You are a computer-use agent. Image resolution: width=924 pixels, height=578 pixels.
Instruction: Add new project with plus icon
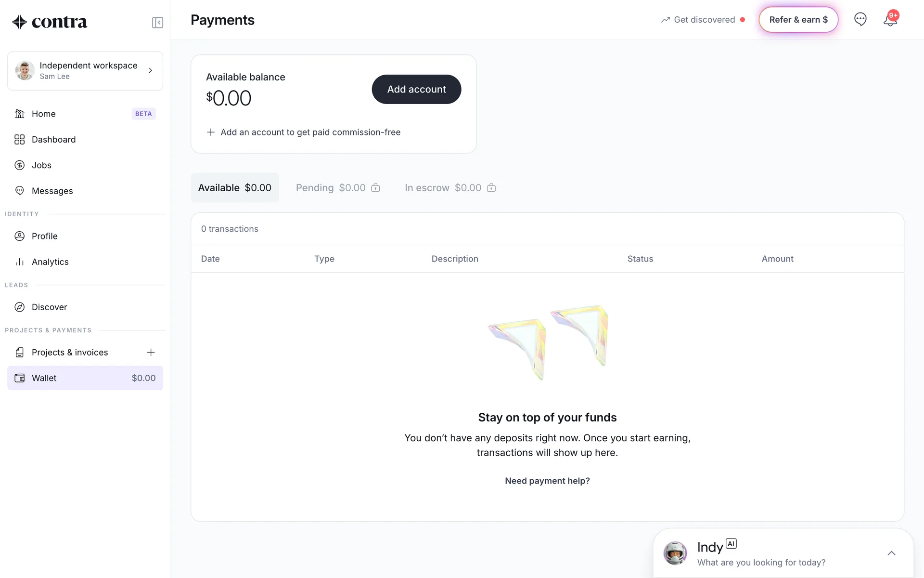point(151,353)
